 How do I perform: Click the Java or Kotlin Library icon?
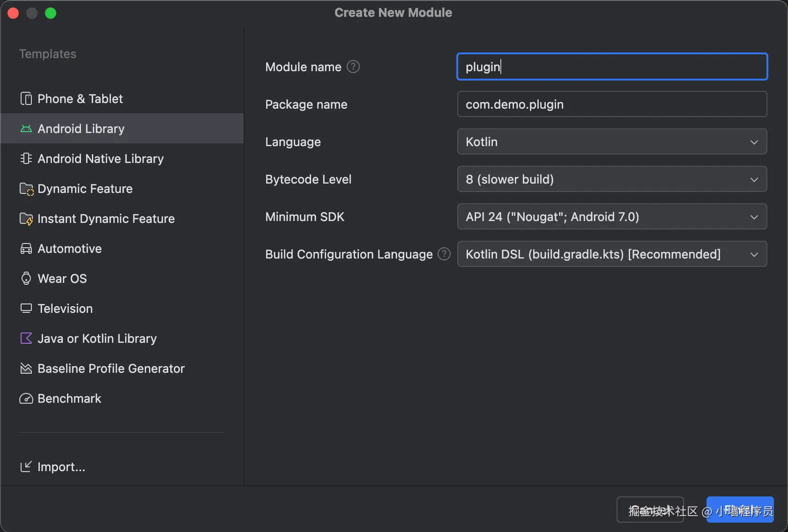click(x=26, y=339)
